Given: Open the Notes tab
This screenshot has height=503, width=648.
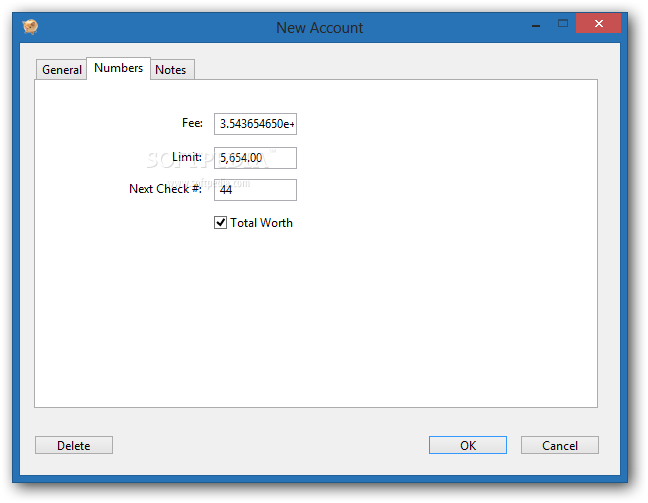Looking at the screenshot, I should click(171, 69).
